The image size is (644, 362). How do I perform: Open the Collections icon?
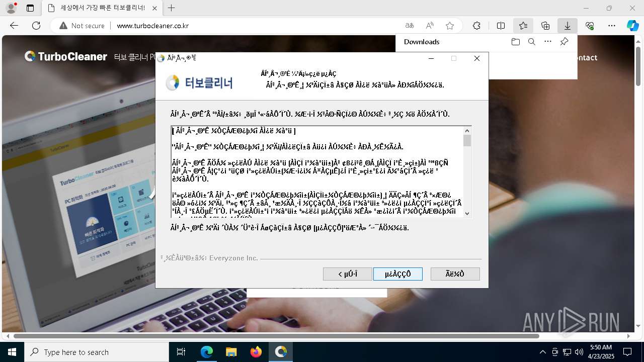coord(545,26)
